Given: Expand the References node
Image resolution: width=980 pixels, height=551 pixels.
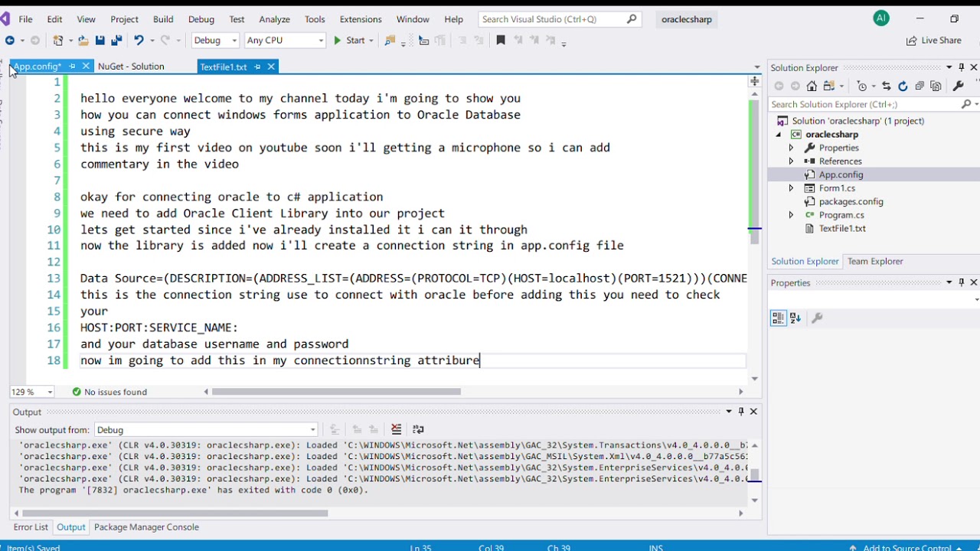Looking at the screenshot, I should pos(792,161).
